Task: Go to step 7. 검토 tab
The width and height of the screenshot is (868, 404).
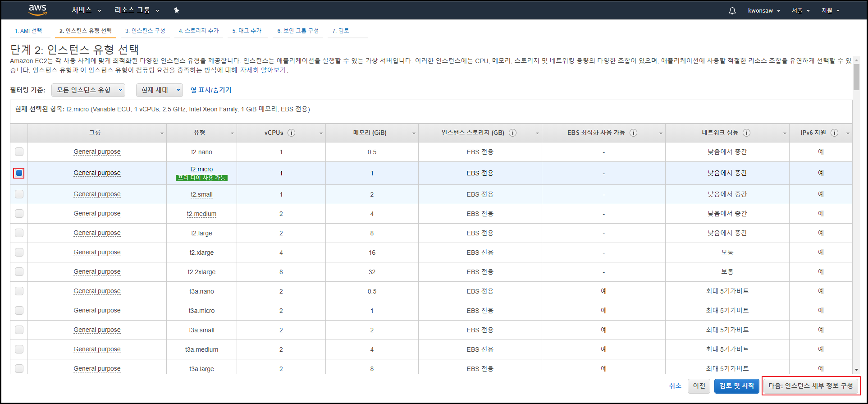Action: [341, 31]
